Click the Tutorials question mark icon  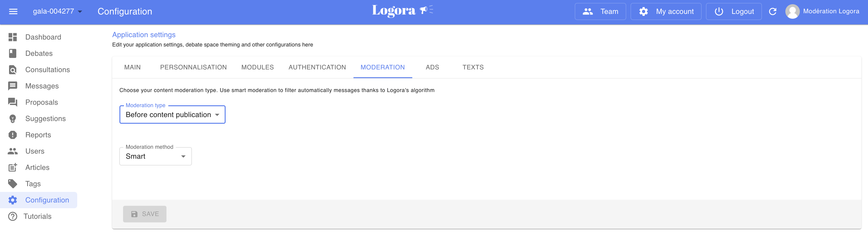pos(12,216)
